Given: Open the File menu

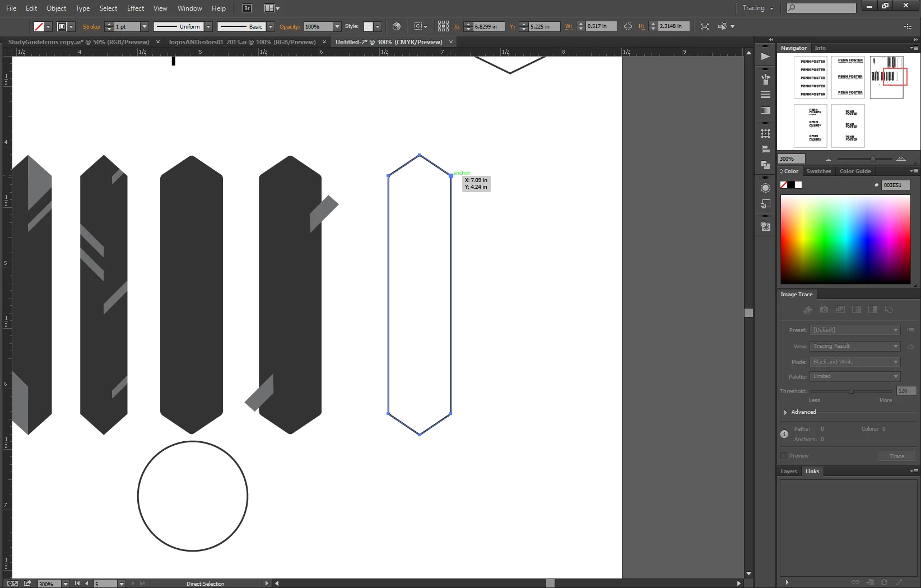Looking at the screenshot, I should 11,8.
